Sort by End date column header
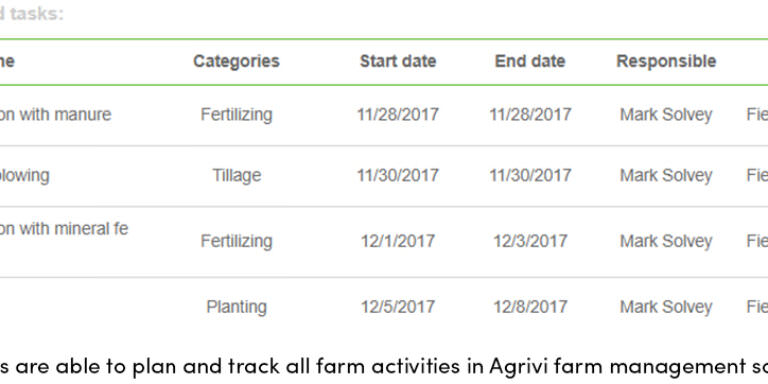Viewport: 768px width, 384px height. click(x=530, y=61)
